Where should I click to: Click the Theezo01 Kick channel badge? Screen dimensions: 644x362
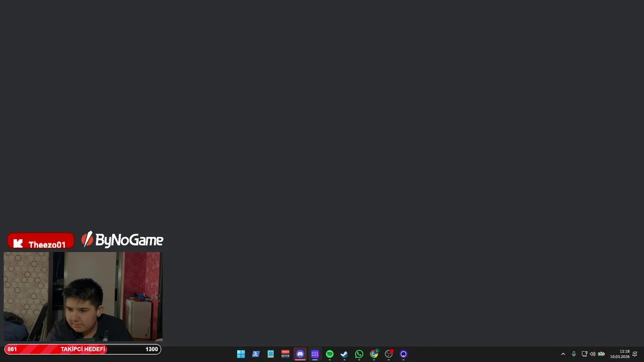(41, 241)
